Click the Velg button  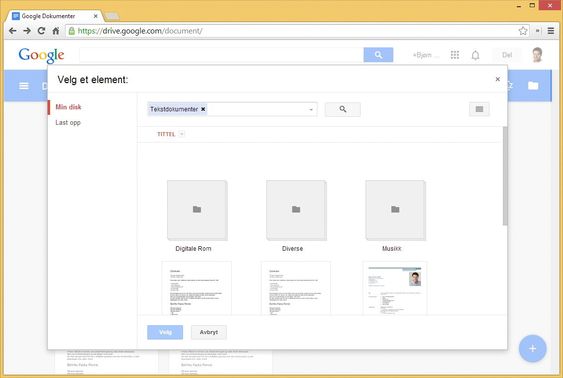(165, 332)
